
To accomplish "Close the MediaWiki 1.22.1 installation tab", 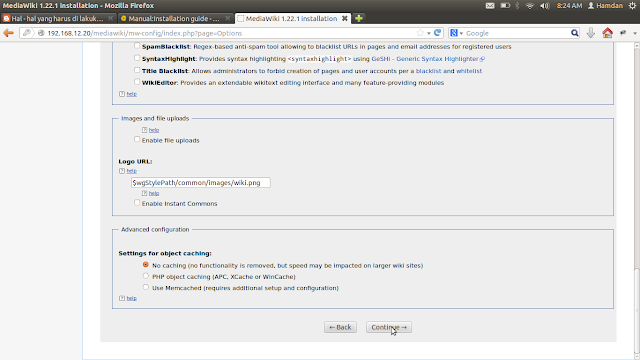I will point(344,18).
